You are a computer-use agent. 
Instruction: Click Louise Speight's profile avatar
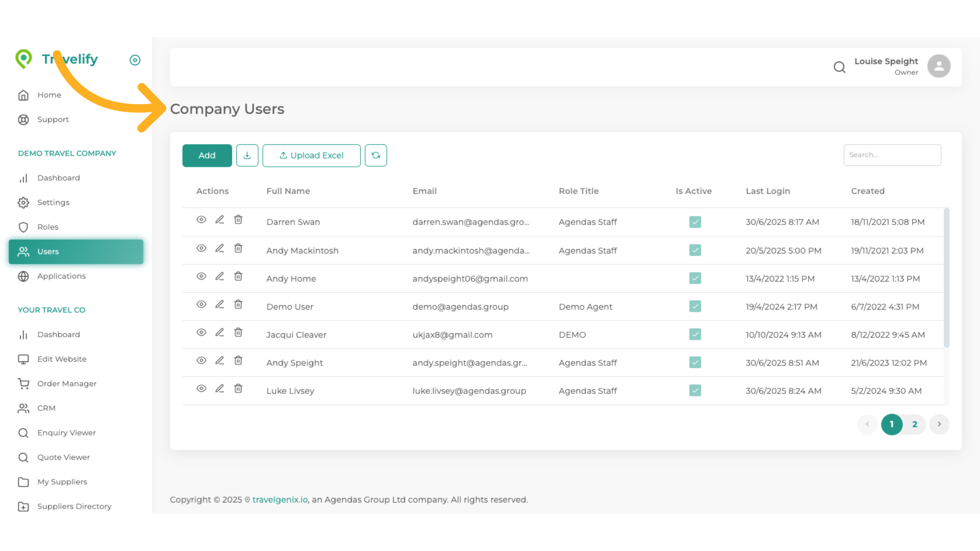point(939,65)
